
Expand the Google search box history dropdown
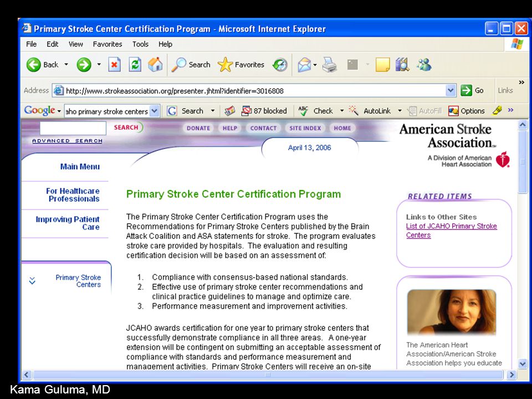[155, 111]
